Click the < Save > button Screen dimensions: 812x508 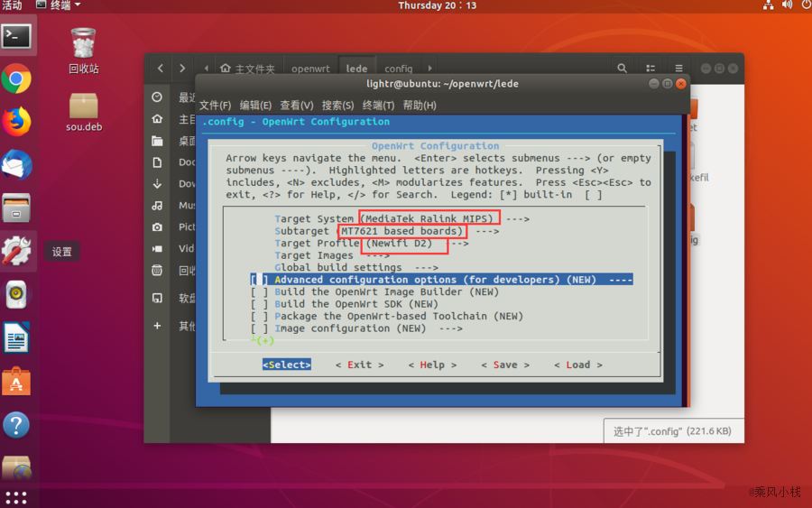pos(505,365)
